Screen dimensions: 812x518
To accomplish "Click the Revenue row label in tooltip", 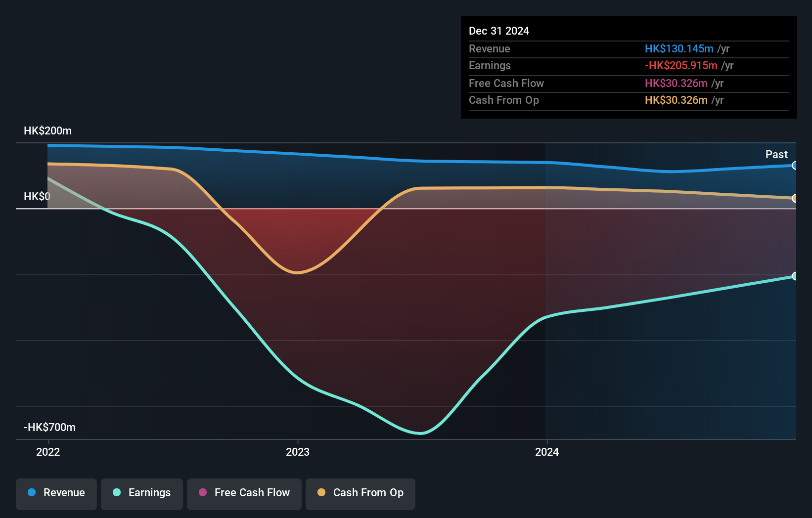I will click(490, 48).
